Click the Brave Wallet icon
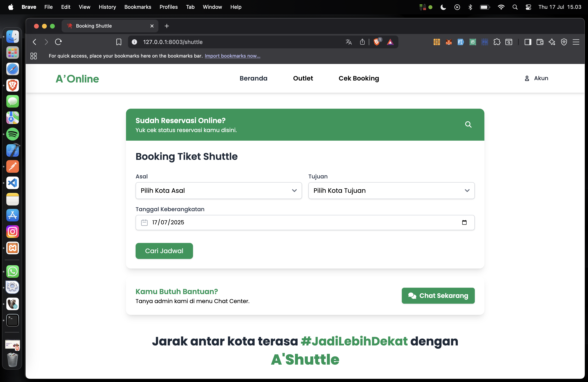Viewport: 588px width, 382px height. (540, 42)
